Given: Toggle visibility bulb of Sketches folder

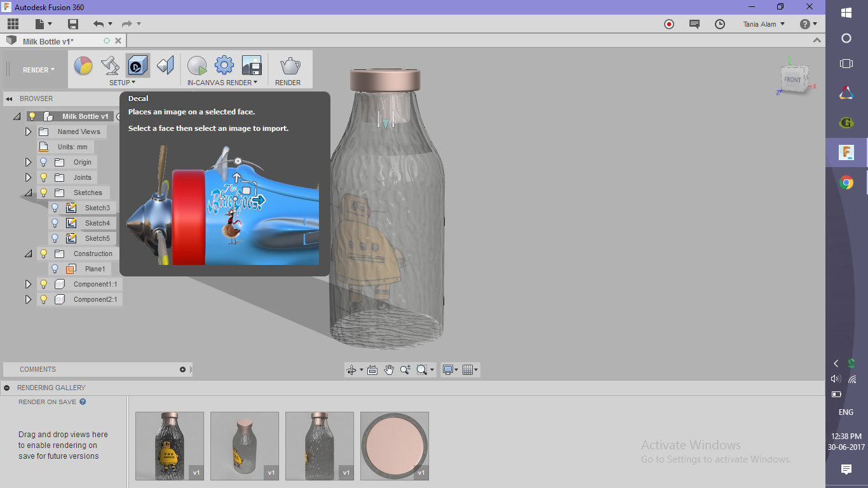Looking at the screenshot, I should point(43,193).
